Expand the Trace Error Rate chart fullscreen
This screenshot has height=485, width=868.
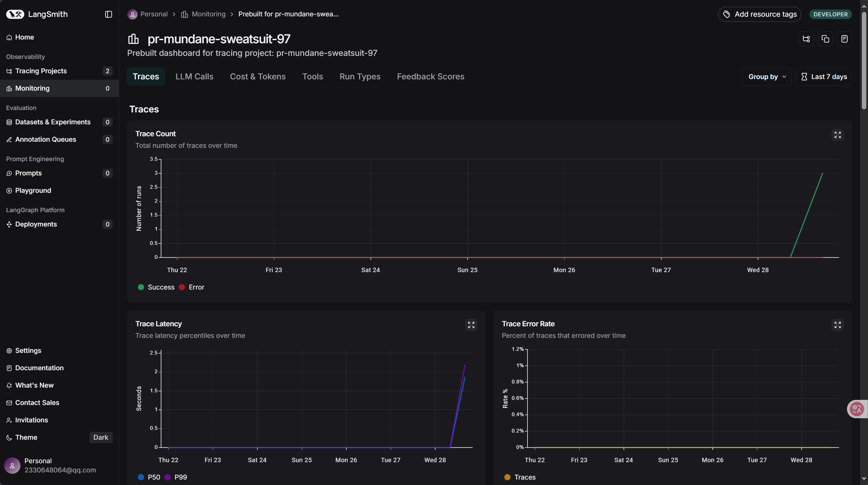[x=837, y=325]
